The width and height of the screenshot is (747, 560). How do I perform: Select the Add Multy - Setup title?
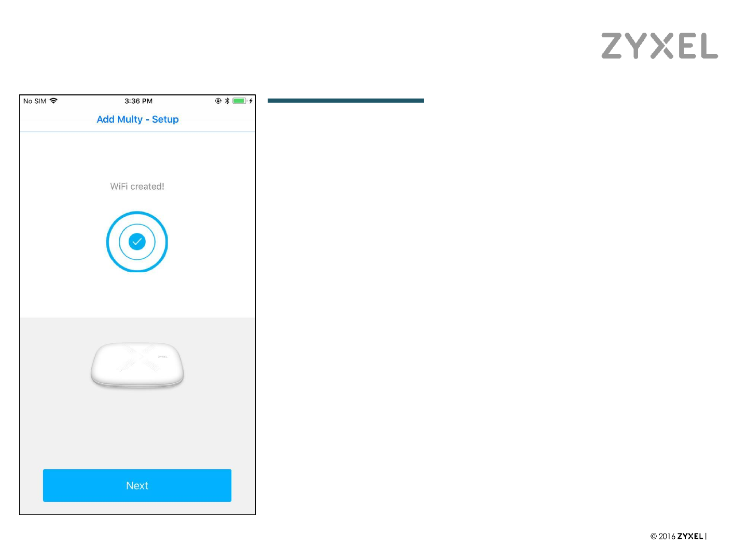pyautogui.click(x=137, y=119)
